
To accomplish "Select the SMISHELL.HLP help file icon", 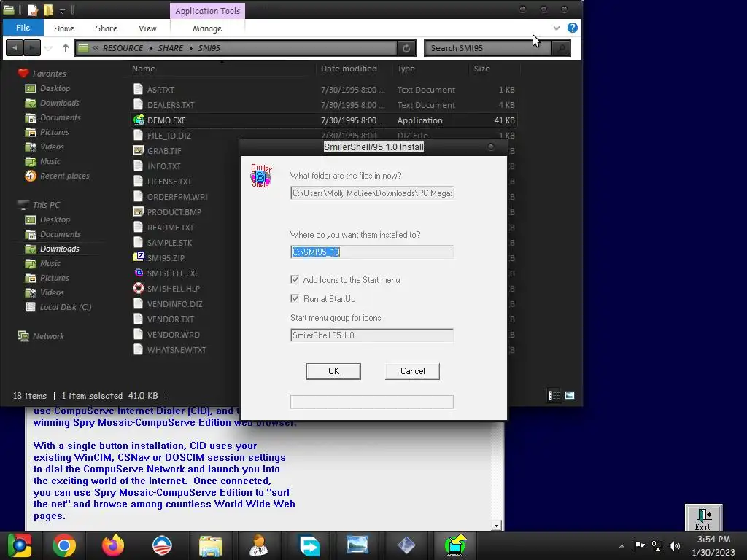I will [x=139, y=288].
